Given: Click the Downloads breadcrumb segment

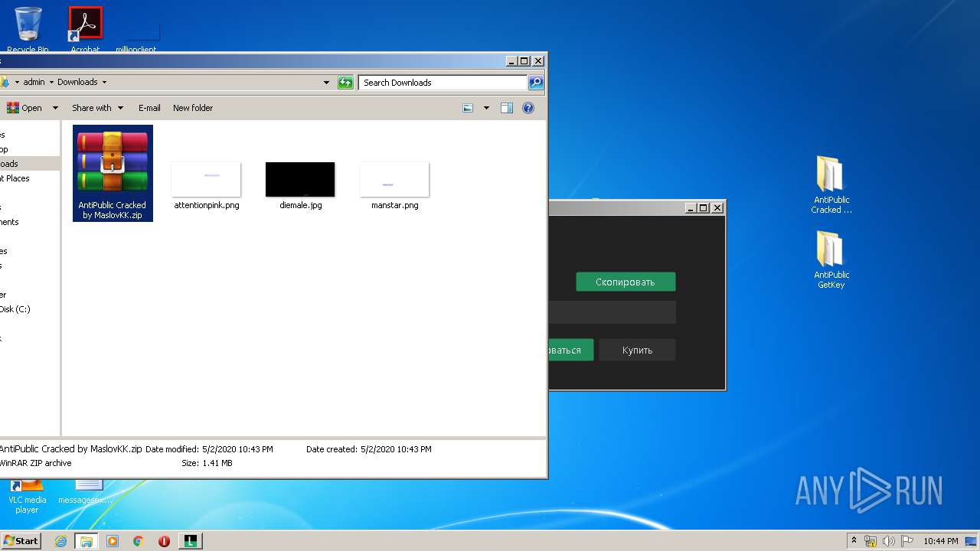Looking at the screenshot, I should [77, 82].
